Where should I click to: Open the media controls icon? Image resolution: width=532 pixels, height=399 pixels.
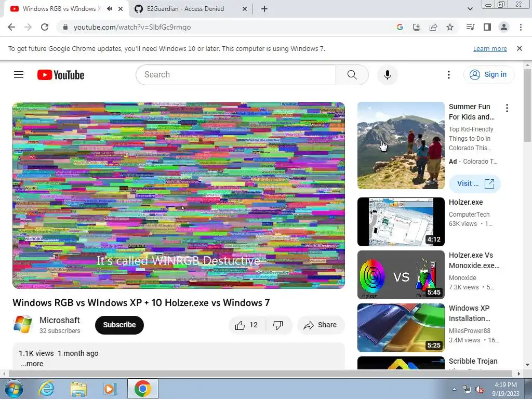tap(470, 27)
